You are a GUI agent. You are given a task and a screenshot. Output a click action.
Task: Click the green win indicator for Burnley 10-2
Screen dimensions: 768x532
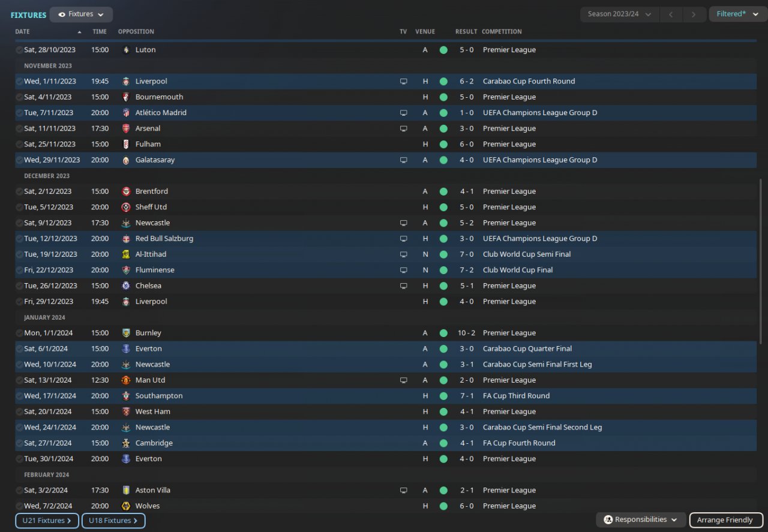click(x=443, y=333)
